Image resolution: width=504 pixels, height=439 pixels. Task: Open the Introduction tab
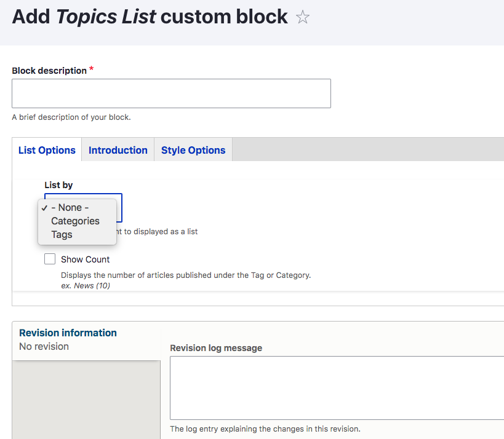118,150
